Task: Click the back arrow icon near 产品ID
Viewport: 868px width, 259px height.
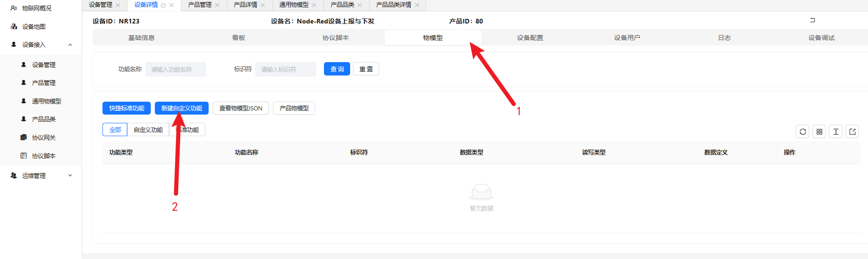Action: coord(812,20)
